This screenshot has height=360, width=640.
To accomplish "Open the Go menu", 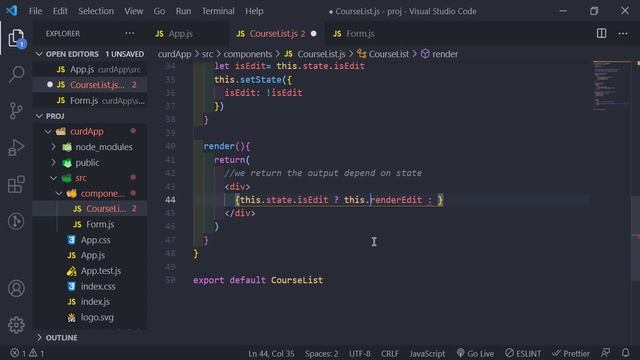I will 159,11.
